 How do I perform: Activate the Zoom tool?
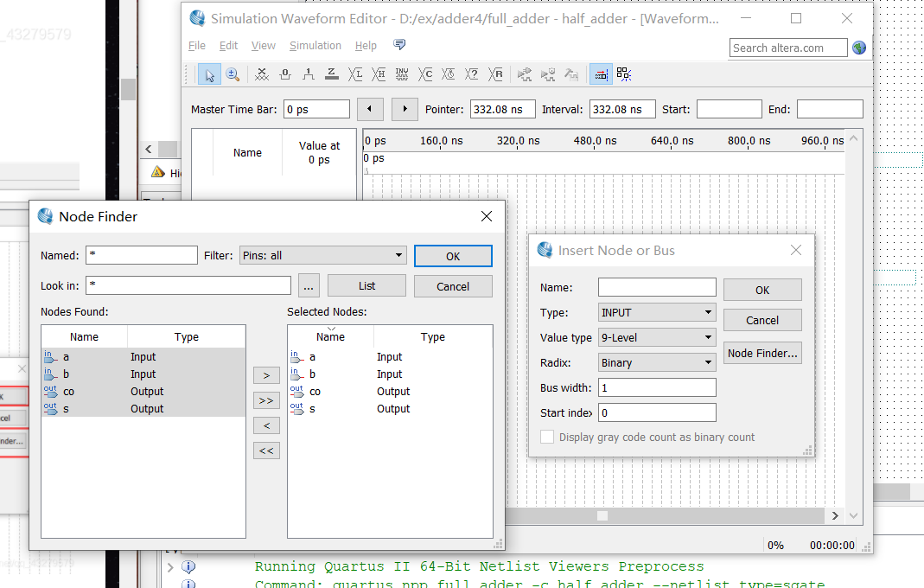[233, 74]
